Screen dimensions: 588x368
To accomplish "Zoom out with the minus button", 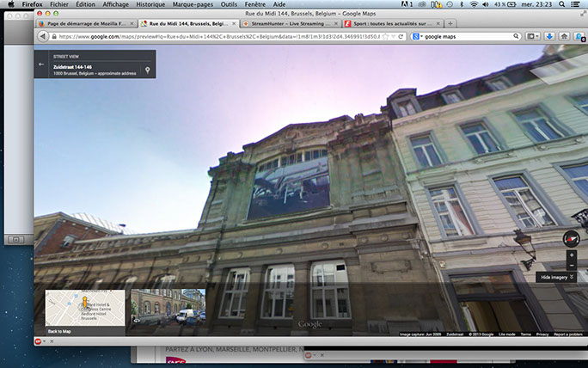I will point(572,265).
